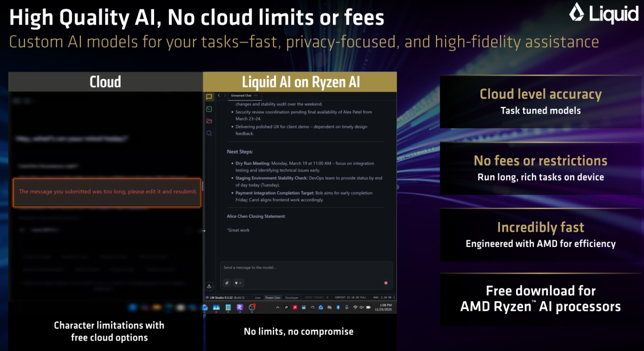This screenshot has height=351, width=644.
Task: Click the muted speaker volume icon
Action: (362, 307)
